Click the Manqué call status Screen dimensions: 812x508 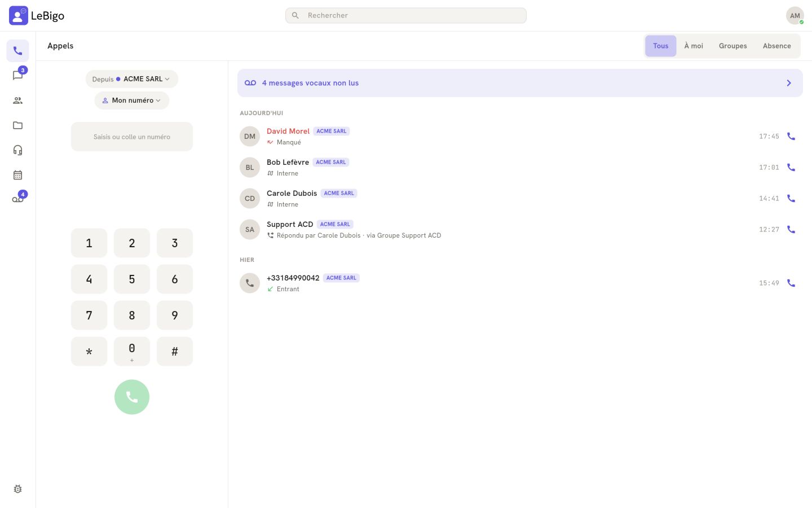point(289,142)
